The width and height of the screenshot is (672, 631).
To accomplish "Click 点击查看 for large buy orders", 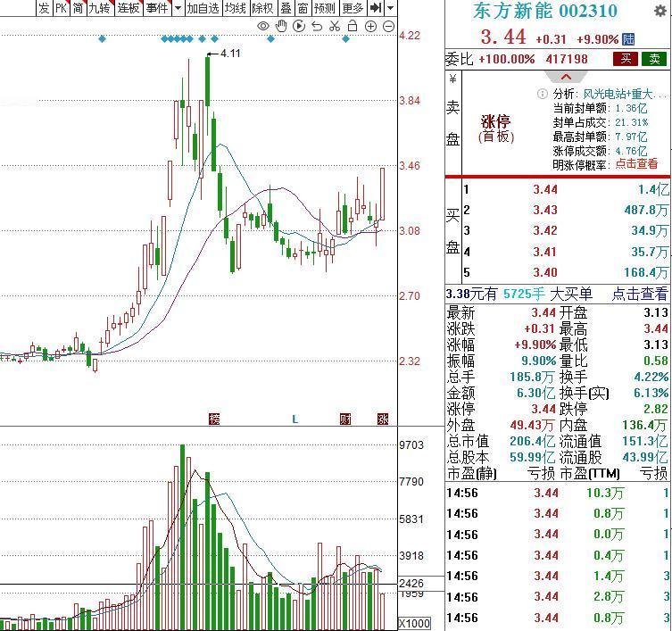I will 640,294.
